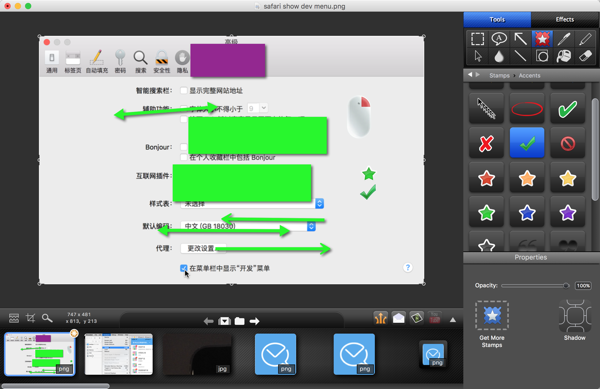The height and width of the screenshot is (389, 600).
Task: Toggle the up triangle beside share icons
Action: [x=453, y=320]
